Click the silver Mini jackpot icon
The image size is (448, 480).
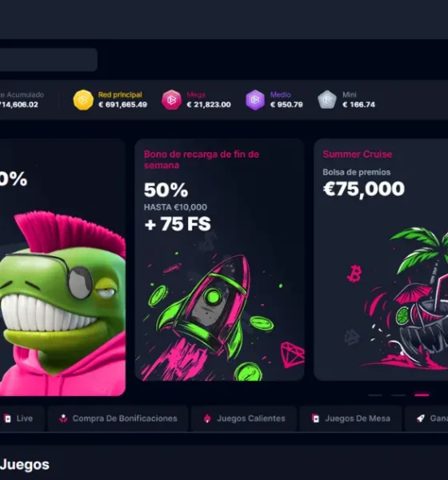pos(327,100)
